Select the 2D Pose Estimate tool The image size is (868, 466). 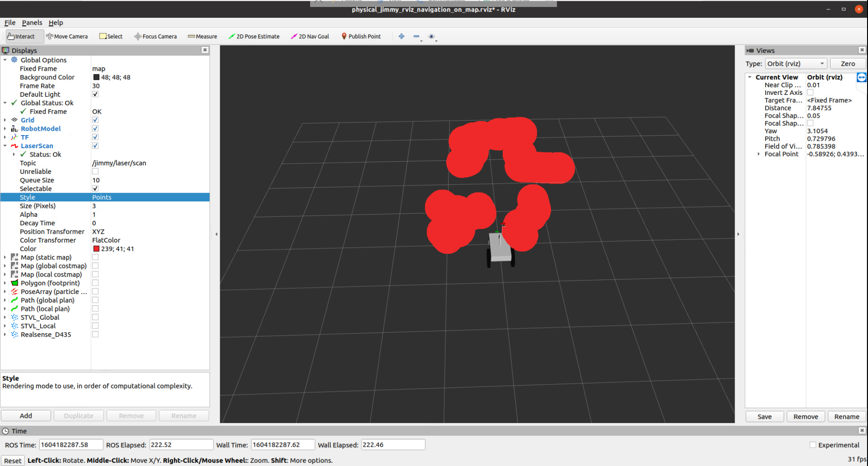(x=254, y=36)
